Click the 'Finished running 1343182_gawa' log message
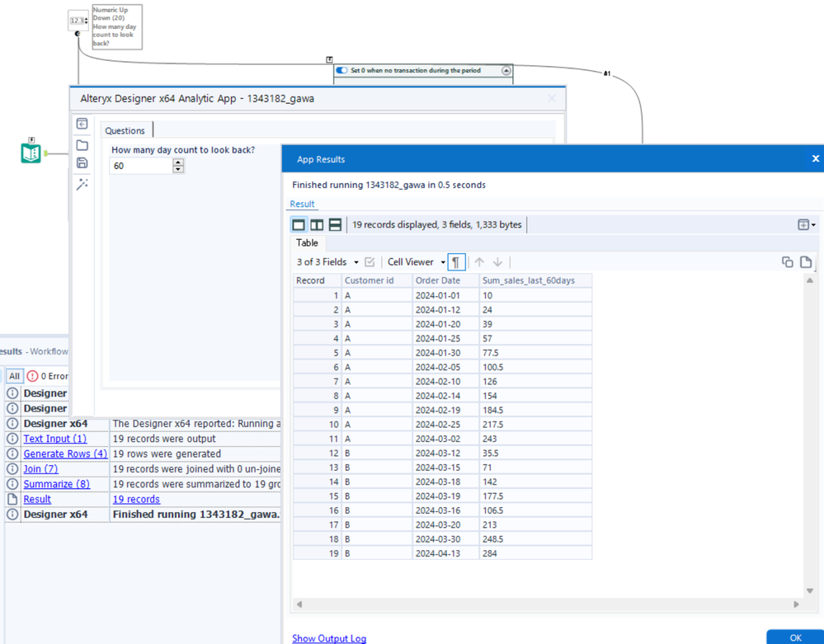 pos(196,515)
